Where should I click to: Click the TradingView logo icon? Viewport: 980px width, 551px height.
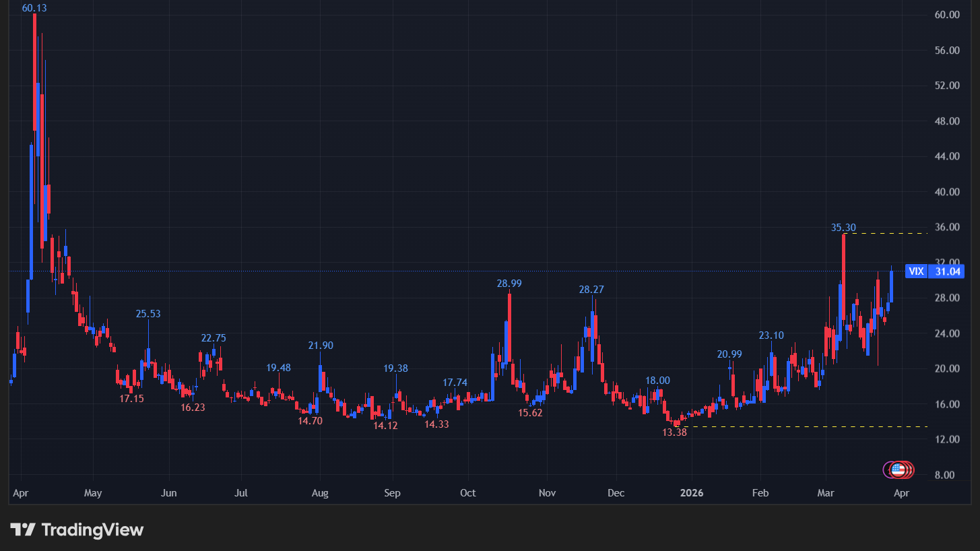click(x=23, y=530)
